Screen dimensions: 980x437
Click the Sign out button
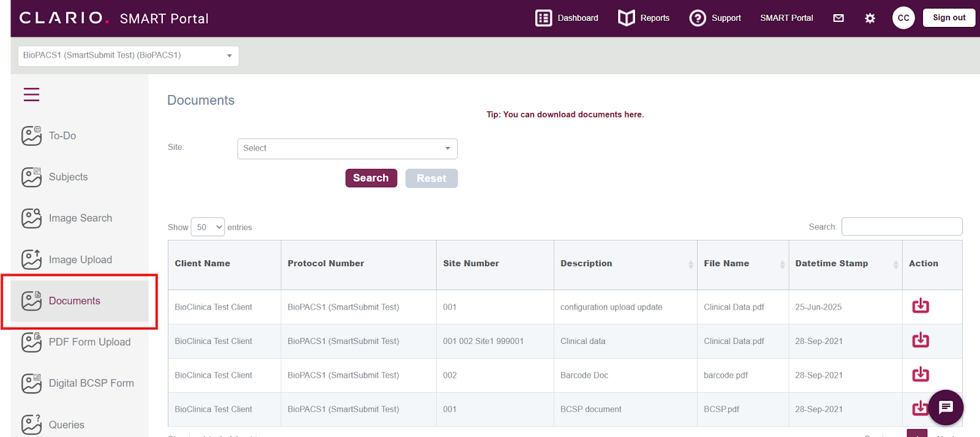point(949,18)
